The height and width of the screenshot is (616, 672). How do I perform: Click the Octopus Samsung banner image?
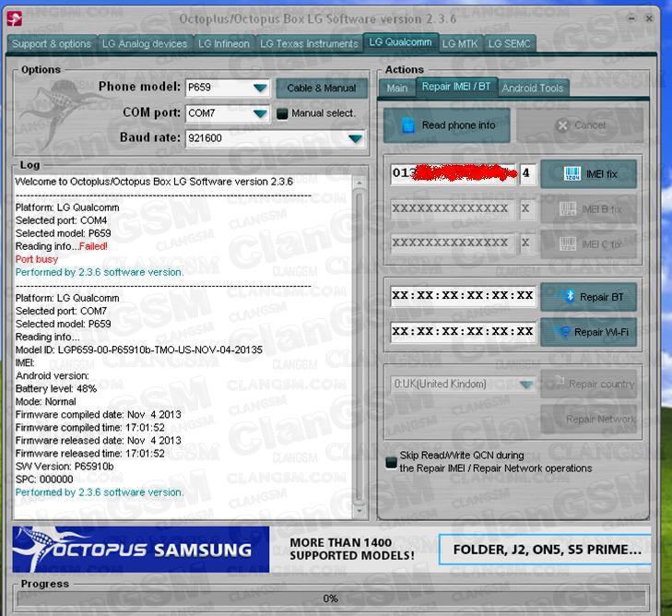140,550
